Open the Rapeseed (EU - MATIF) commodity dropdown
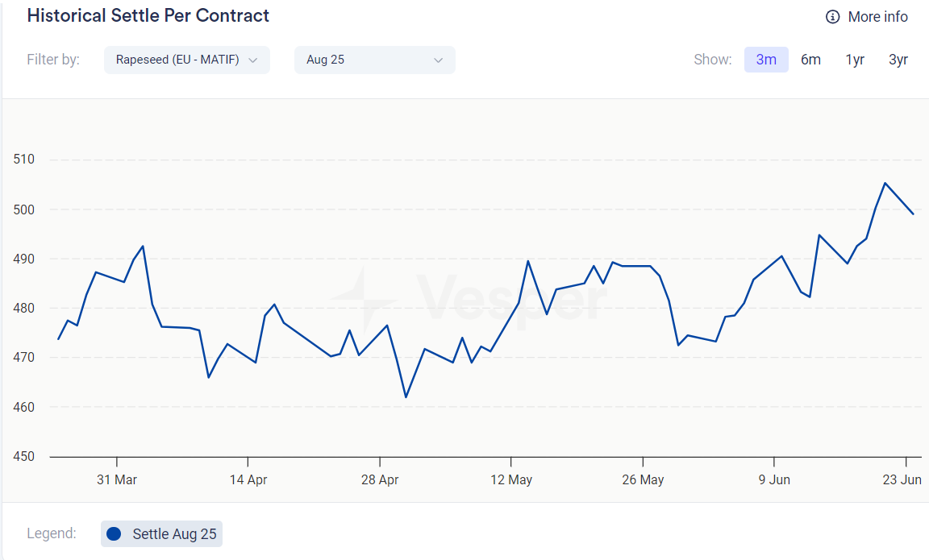 click(186, 60)
